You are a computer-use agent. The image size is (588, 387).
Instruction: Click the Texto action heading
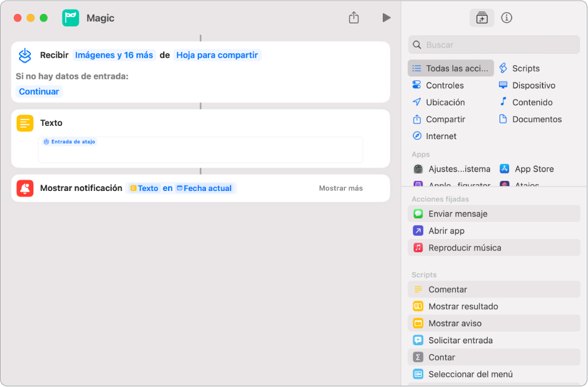pos(51,123)
